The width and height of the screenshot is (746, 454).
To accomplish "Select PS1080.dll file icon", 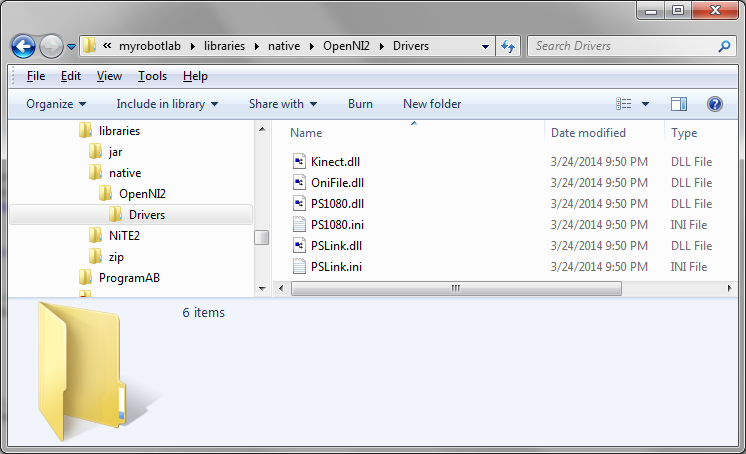I will point(299,203).
